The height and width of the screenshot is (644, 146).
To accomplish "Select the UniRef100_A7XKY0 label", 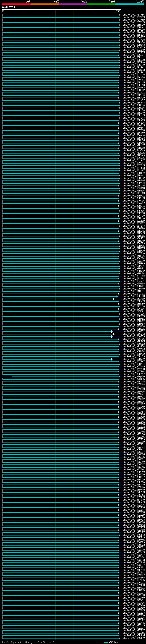I will pos(134,598).
